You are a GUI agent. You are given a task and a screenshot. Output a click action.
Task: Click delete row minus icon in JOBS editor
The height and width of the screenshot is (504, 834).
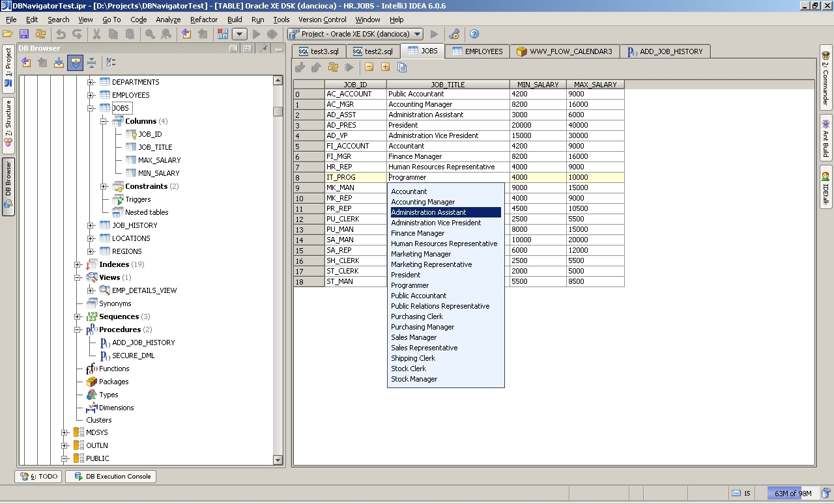(369, 67)
